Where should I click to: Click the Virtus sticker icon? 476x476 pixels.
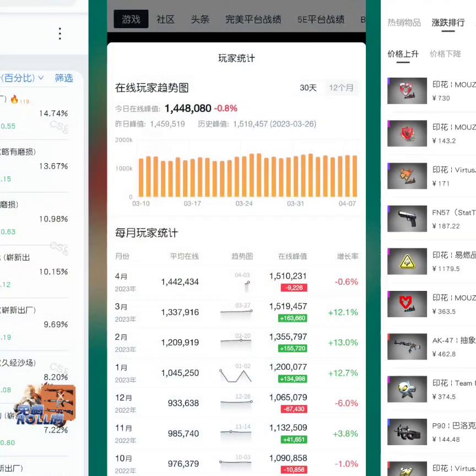pyautogui.click(x=407, y=176)
